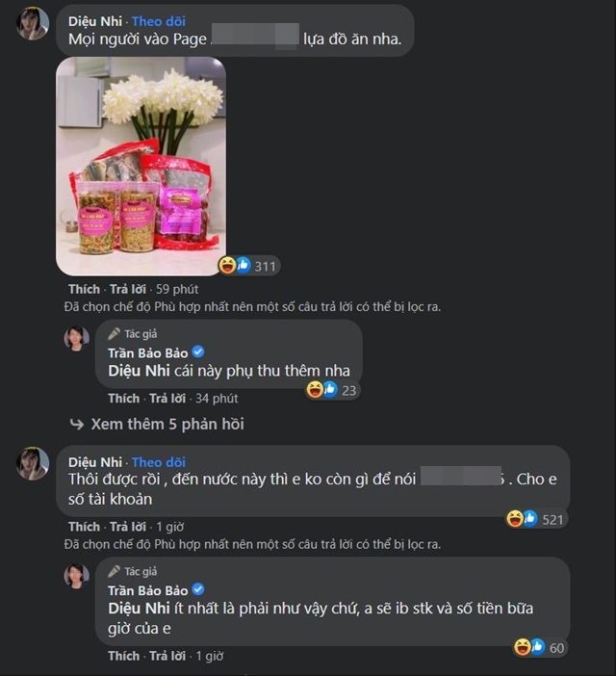The width and height of the screenshot is (616, 676).
Task: Like the first comment posted 59 phút ago
Action: (x=84, y=289)
